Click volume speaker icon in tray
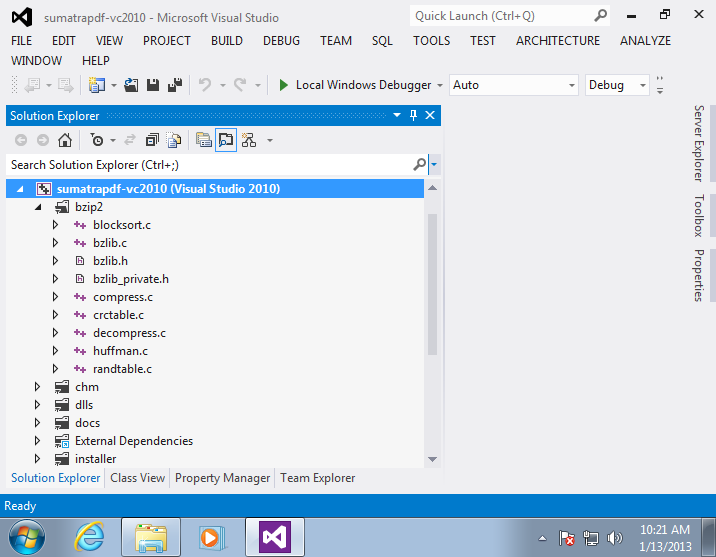Viewport: 716px width, 557px height. click(x=614, y=538)
